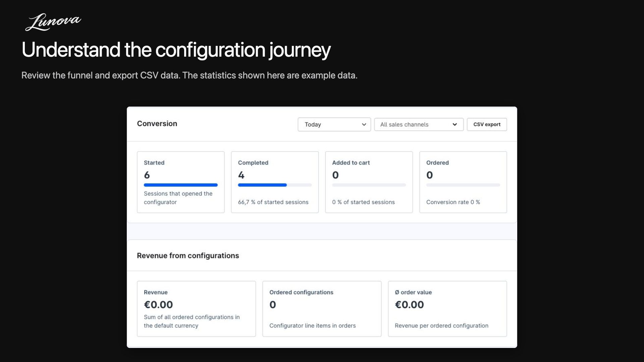
Task: Click the Ordered card label
Action: pos(437,163)
